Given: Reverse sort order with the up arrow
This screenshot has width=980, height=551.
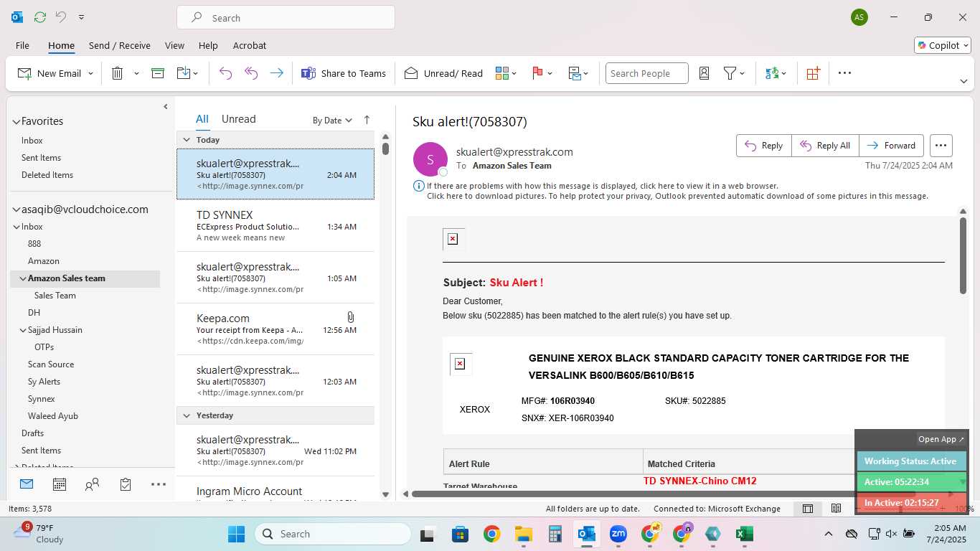Looking at the screenshot, I should coord(367,120).
